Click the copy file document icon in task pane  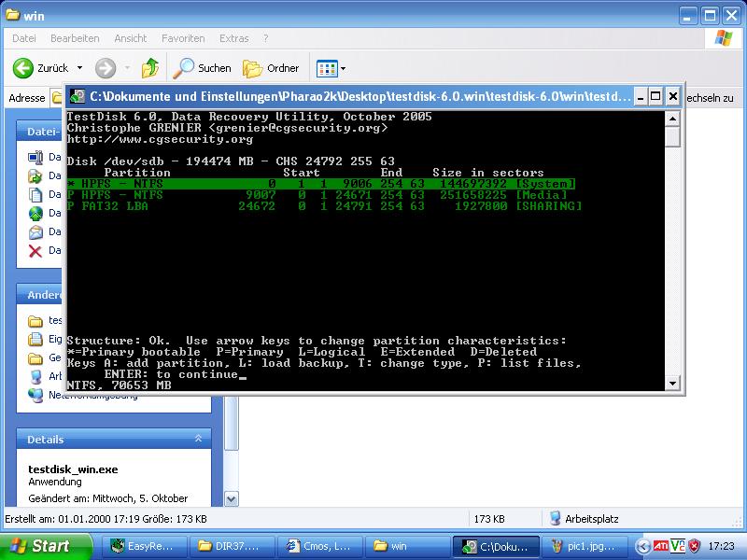coord(35,195)
